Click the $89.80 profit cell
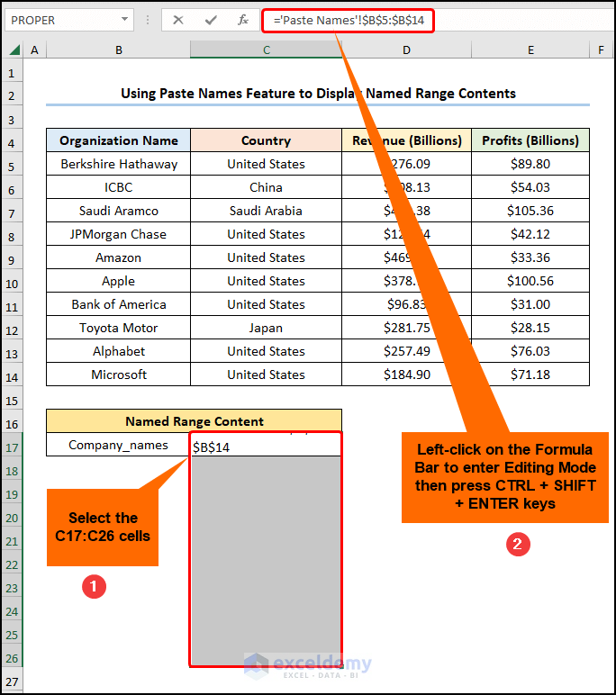Image resolution: width=616 pixels, height=695 pixels. point(530,164)
